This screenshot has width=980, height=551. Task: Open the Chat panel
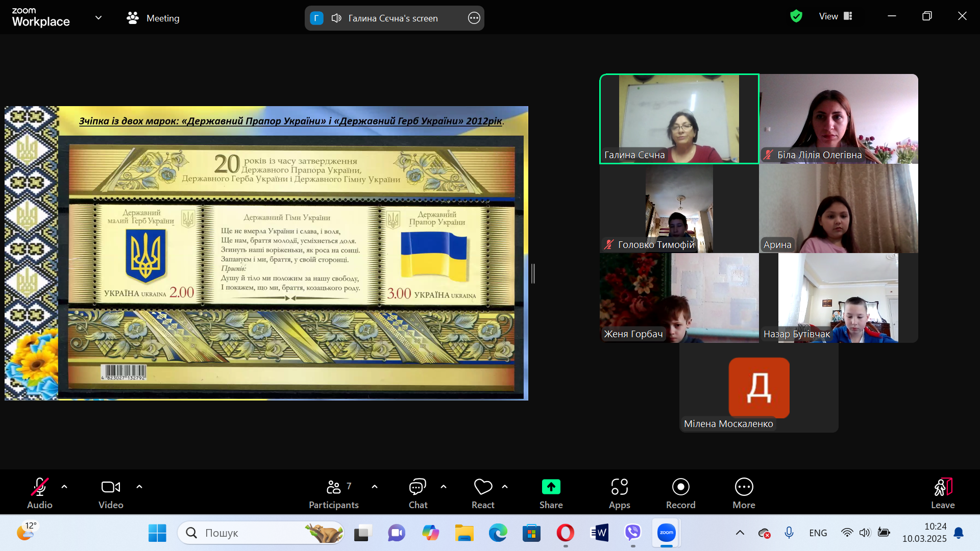[x=418, y=493]
